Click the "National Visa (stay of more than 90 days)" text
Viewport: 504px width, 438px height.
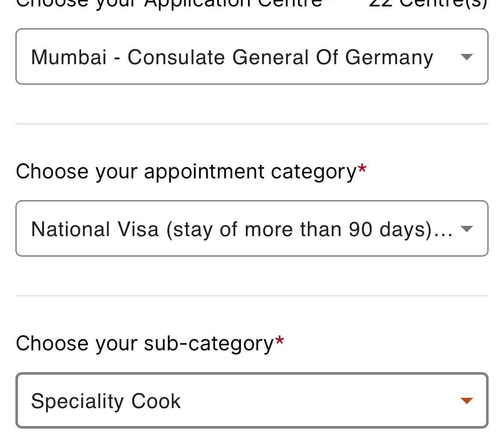231,229
